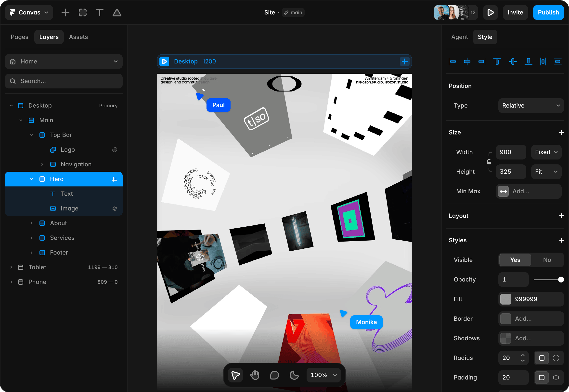Set Visible to Yes
569x392 pixels.
click(x=515, y=260)
